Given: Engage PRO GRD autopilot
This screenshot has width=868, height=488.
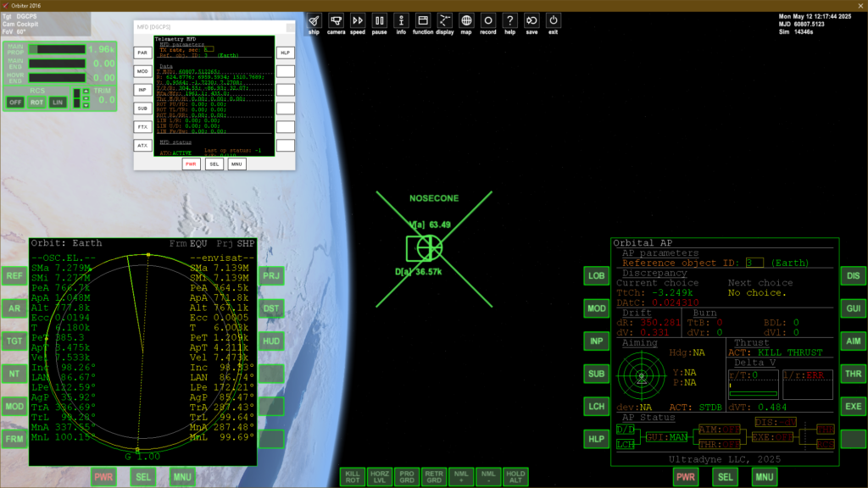Looking at the screenshot, I should click(407, 477).
